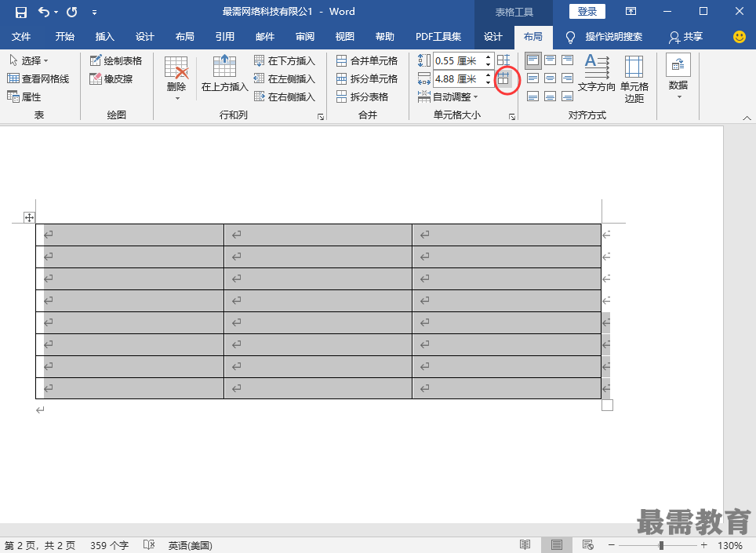Image resolution: width=756 pixels, height=553 pixels.
Task: Open the 邮件 ribbon tab
Action: click(x=265, y=37)
